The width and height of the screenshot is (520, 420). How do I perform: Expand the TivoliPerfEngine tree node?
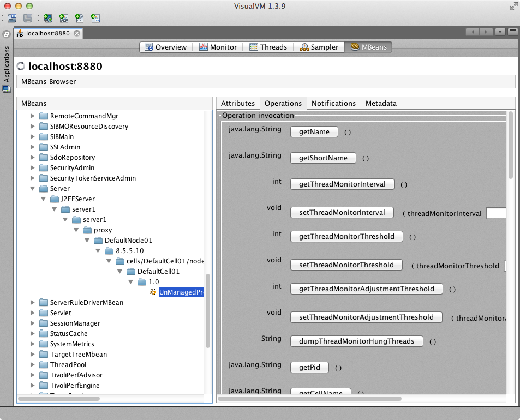pyautogui.click(x=33, y=385)
